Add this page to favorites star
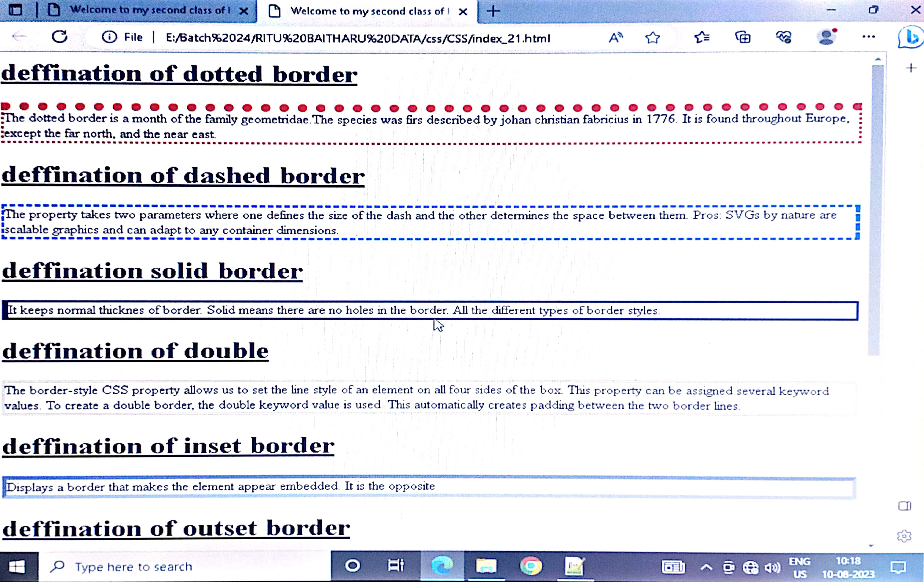This screenshot has width=924, height=582. (652, 38)
